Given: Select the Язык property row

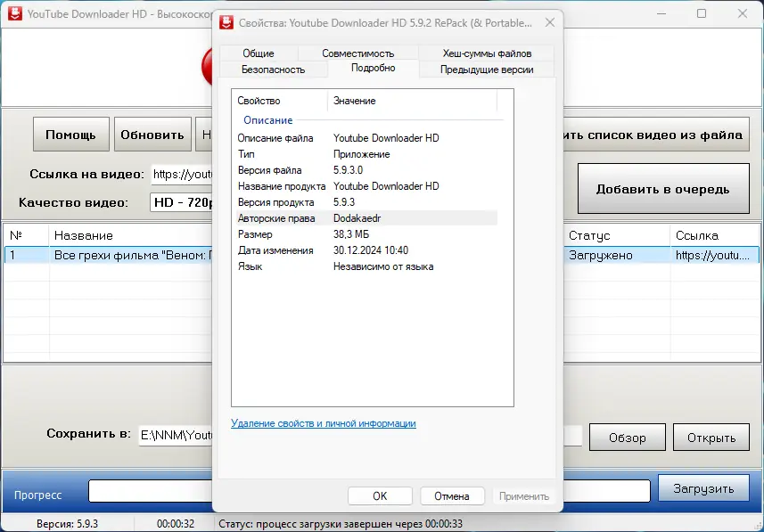Looking at the screenshot, I should coord(367,266).
